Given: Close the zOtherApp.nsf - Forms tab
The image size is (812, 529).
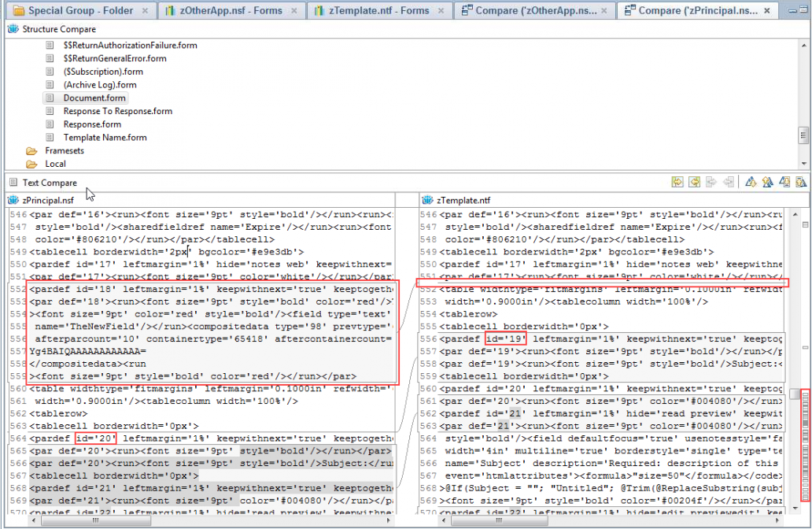Looking at the screenshot, I should pyautogui.click(x=294, y=10).
